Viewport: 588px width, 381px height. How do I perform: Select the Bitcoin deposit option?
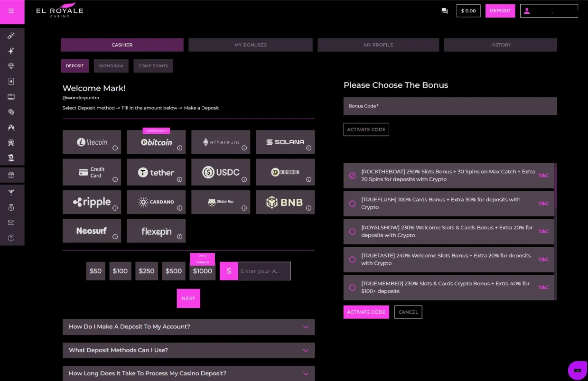pos(156,142)
